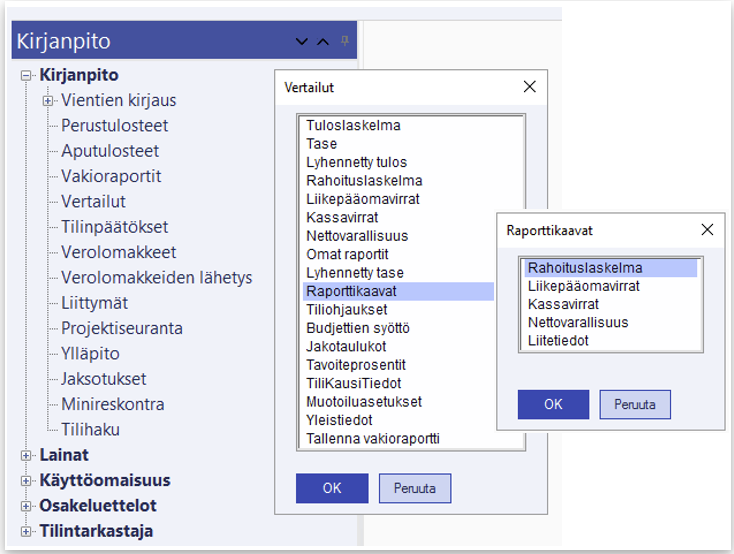Expand the Osakeluettelot tree node
This screenshot has height=554, width=734.
point(27,506)
